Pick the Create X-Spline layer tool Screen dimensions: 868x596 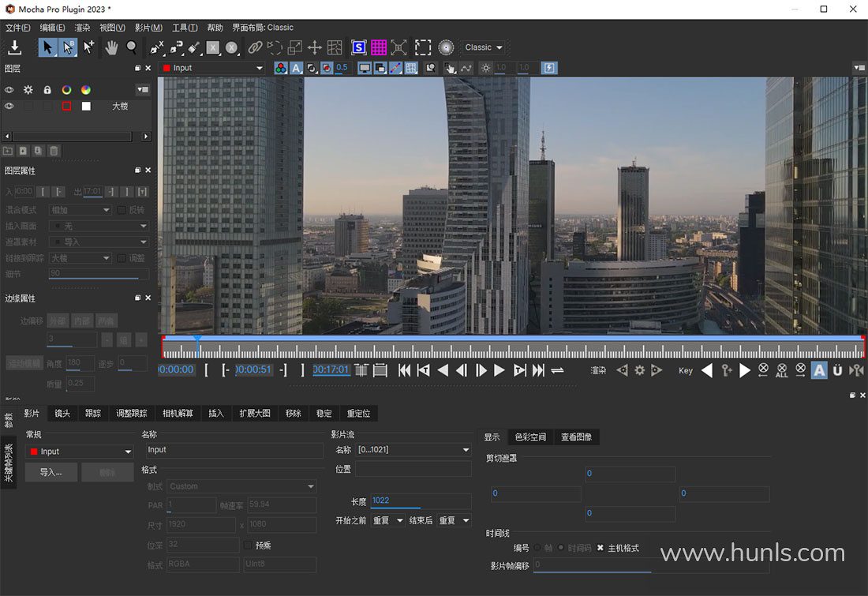[x=157, y=47]
